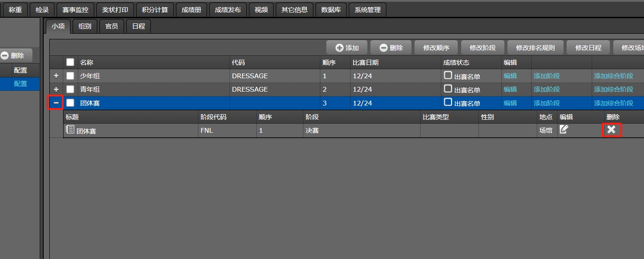Open the 日程 tab
This screenshot has height=259, width=644.
(138, 26)
